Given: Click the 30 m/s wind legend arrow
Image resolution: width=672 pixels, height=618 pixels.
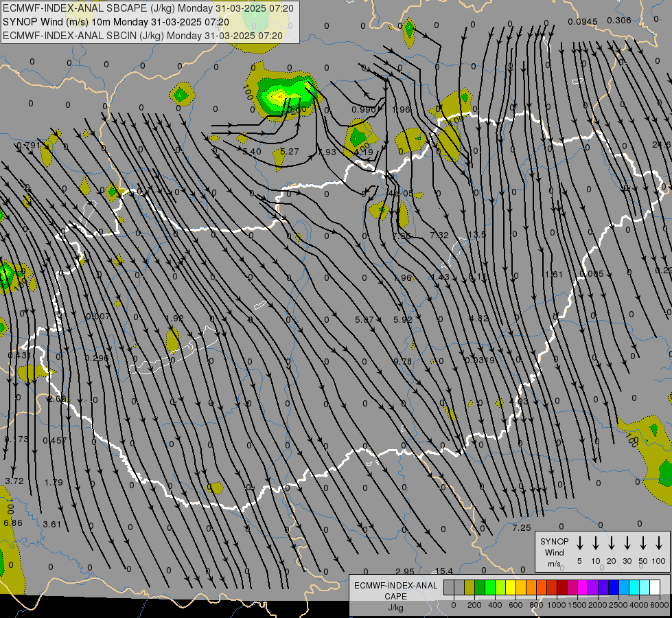Looking at the screenshot, I should (x=627, y=543).
